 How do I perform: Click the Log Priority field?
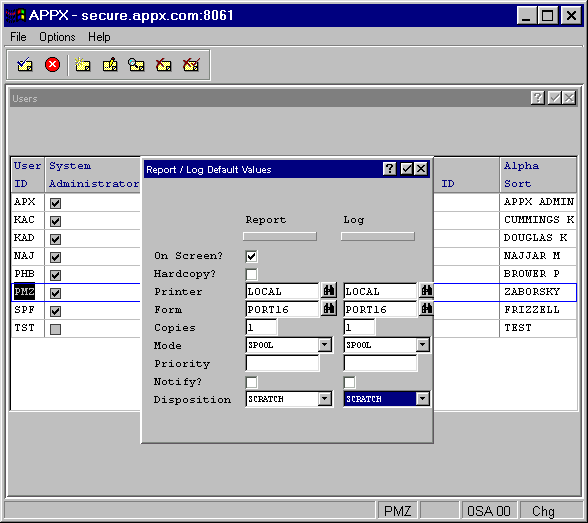pyautogui.click(x=380, y=363)
